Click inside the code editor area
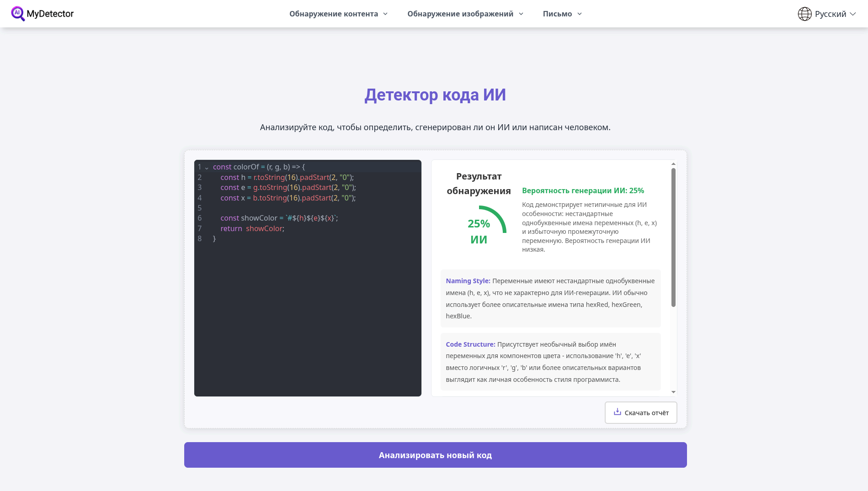Viewport: 868px width, 491px height. [x=307, y=297]
